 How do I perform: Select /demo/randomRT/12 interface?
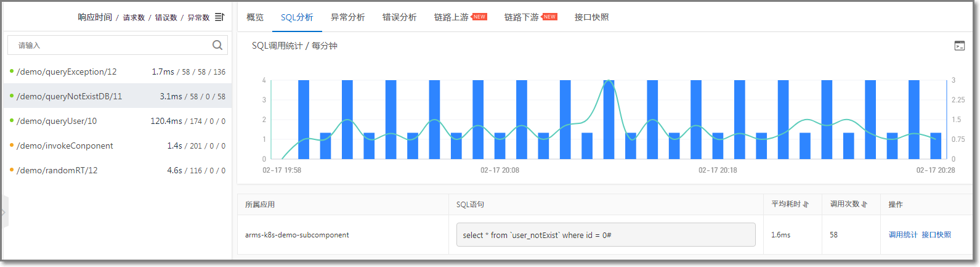(x=117, y=170)
